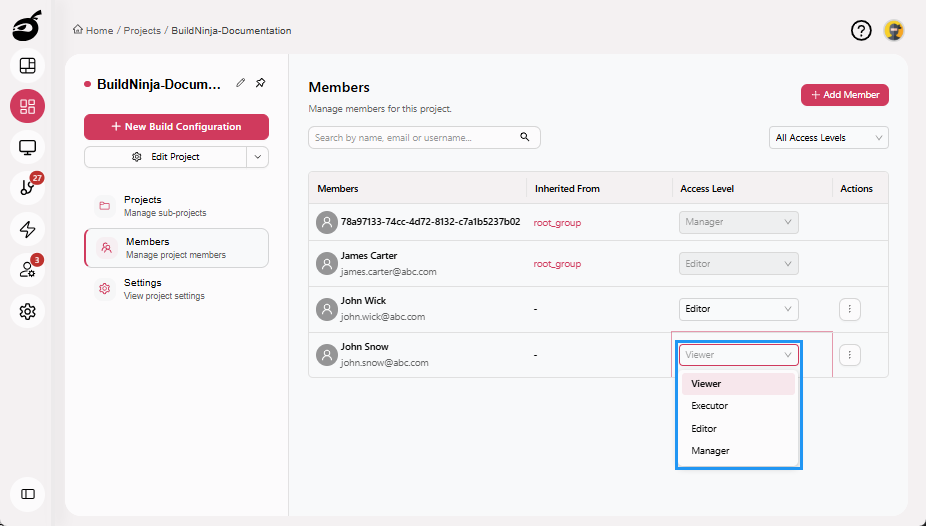
Task: Click James Carter's avatar icon
Action: (327, 264)
